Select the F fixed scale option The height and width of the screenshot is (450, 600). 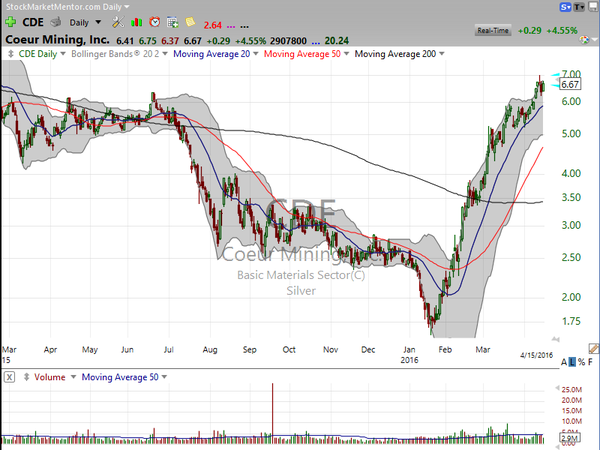590,362
